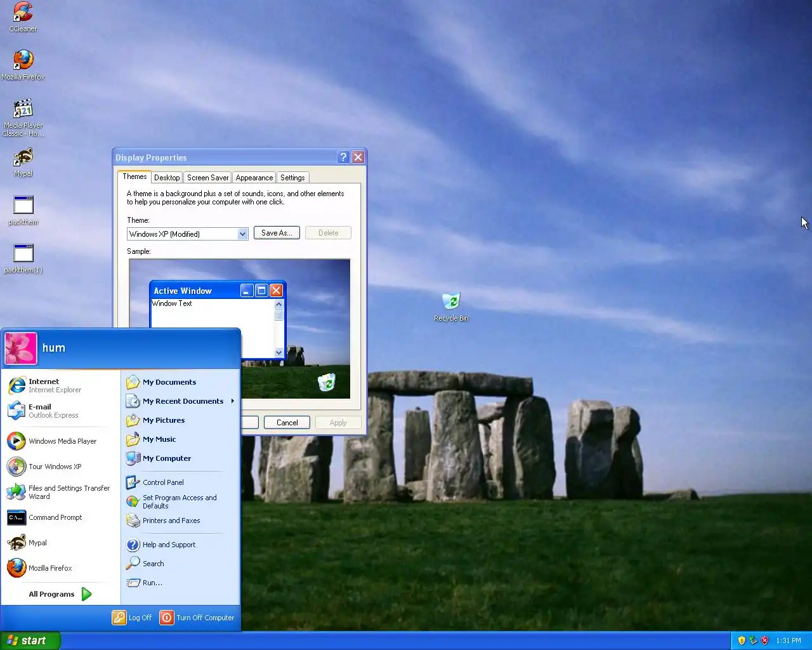
Task: Click the start button
Action: (30, 640)
